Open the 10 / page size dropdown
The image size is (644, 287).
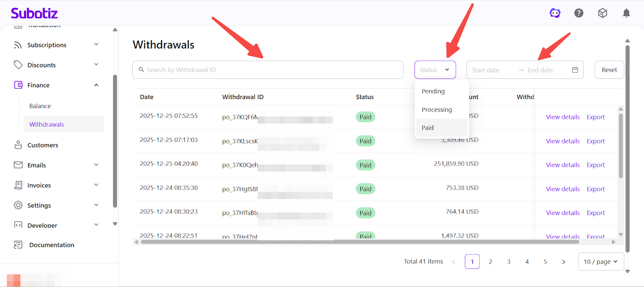tap(601, 262)
